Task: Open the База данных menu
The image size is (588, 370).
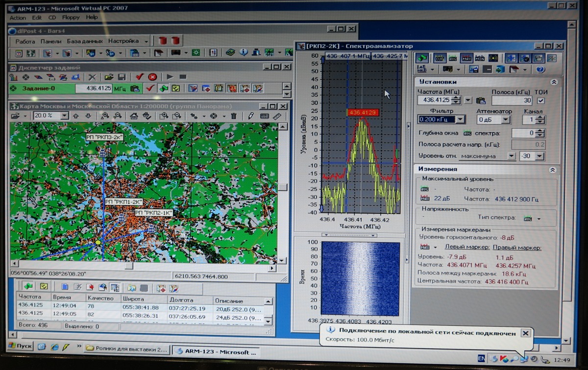Action: pos(85,42)
